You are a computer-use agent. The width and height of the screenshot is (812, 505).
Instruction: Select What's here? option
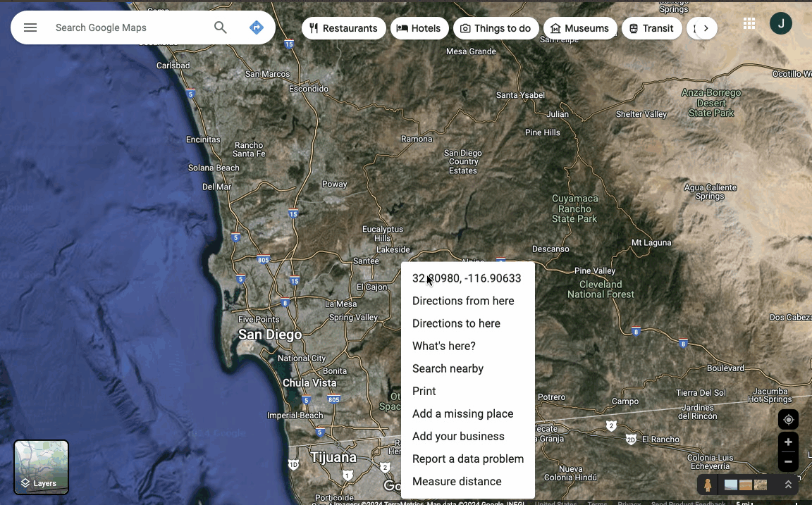tap(467, 346)
